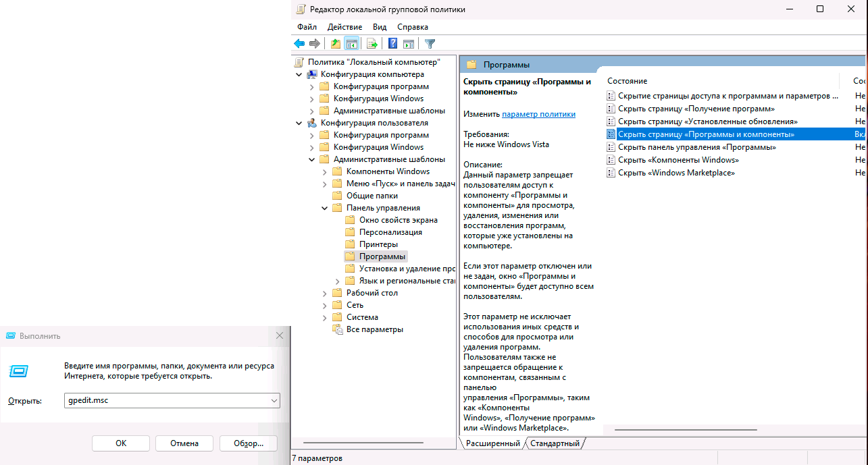Screen dimensions: 868x465
Task: Select «Конфигурация Windows» under computer configuration
Action: tap(378, 99)
